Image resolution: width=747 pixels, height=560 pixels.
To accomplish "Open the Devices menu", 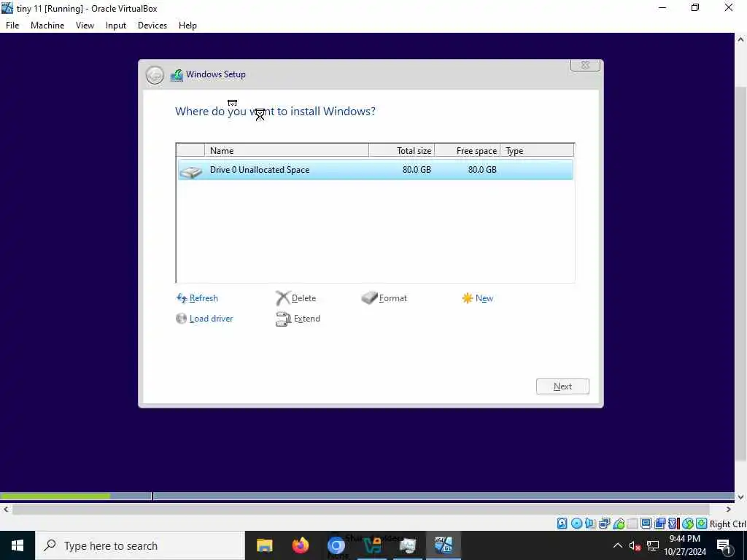I will (152, 26).
